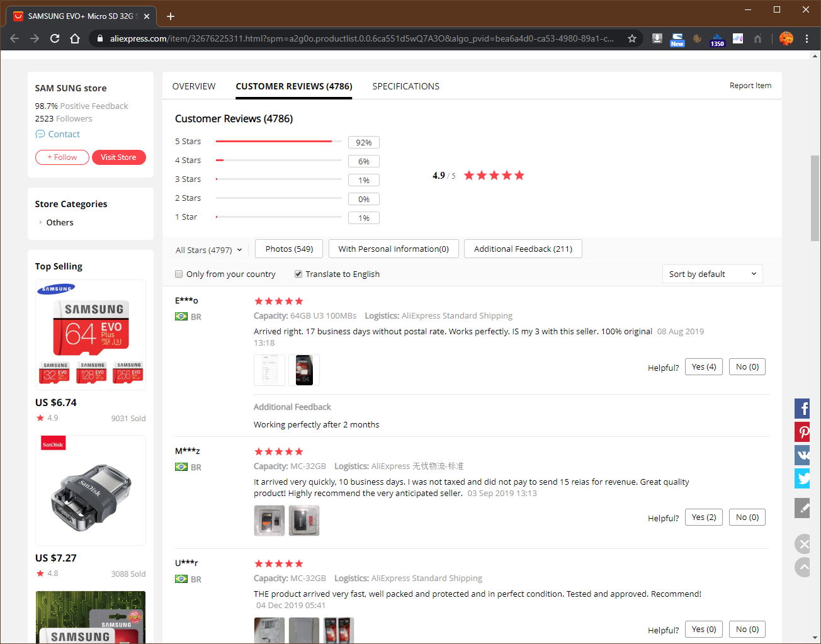The height and width of the screenshot is (644, 821).
Task: Click the 3 Stars rating bar
Action: pos(279,179)
